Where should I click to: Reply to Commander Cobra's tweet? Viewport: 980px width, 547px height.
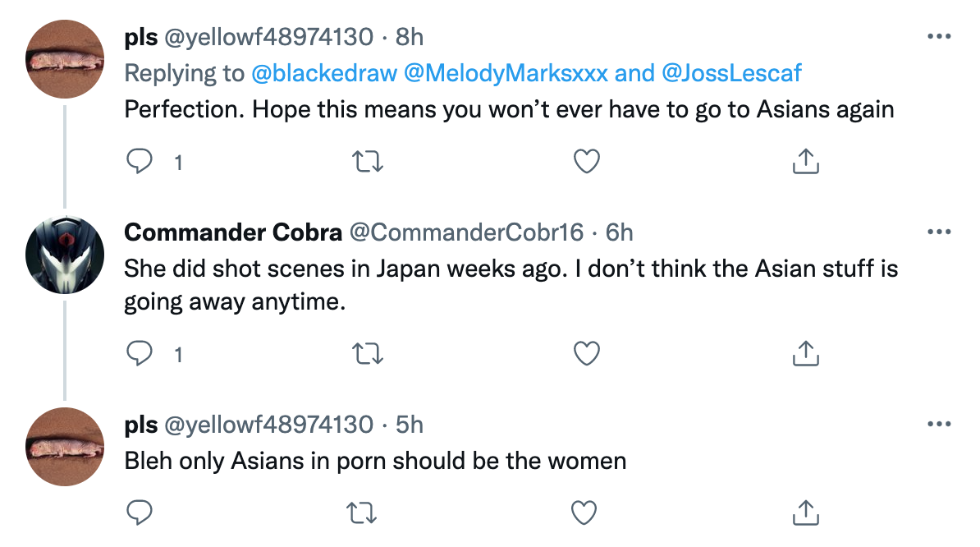[140, 353]
